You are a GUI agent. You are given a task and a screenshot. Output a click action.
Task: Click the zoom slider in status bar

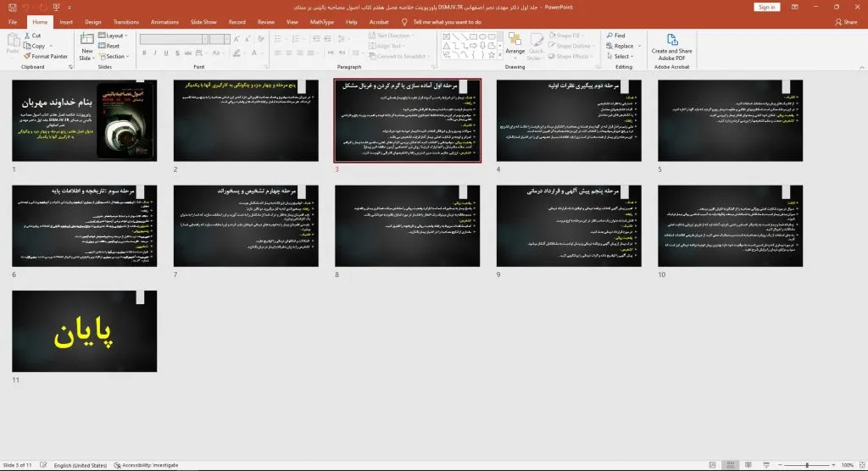click(x=806, y=465)
